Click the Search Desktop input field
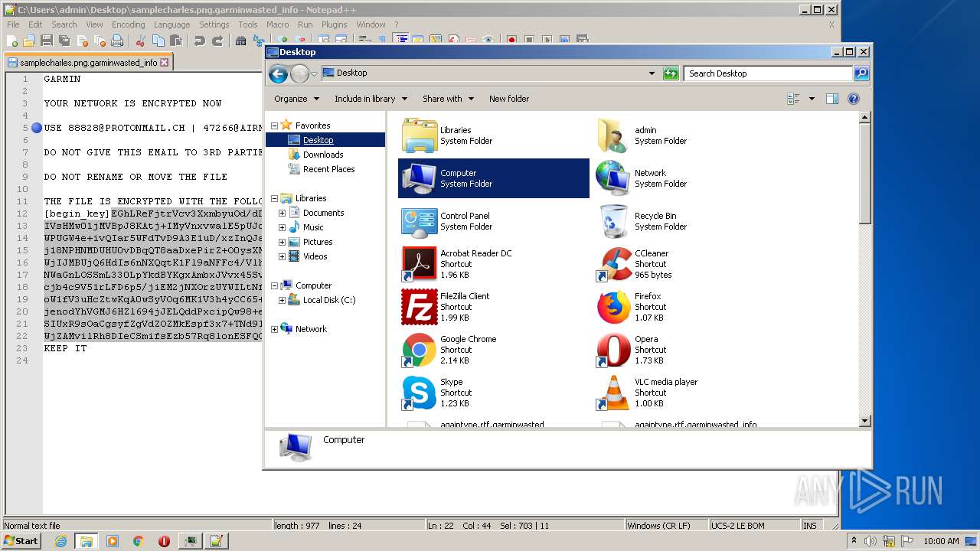Image resolution: width=980 pixels, height=551 pixels. tap(768, 73)
